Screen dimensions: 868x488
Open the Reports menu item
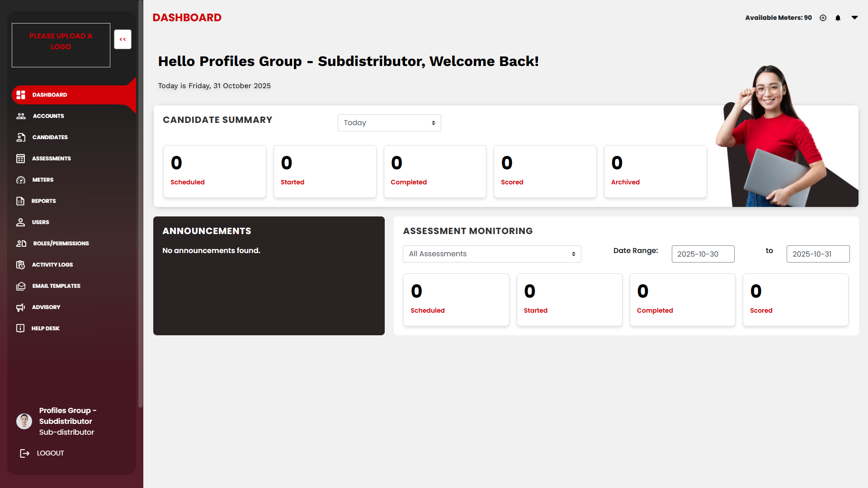click(x=43, y=201)
